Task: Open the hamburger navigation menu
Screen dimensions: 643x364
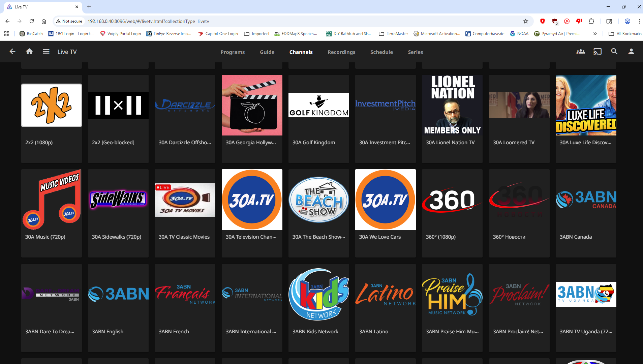Action: [x=46, y=52]
